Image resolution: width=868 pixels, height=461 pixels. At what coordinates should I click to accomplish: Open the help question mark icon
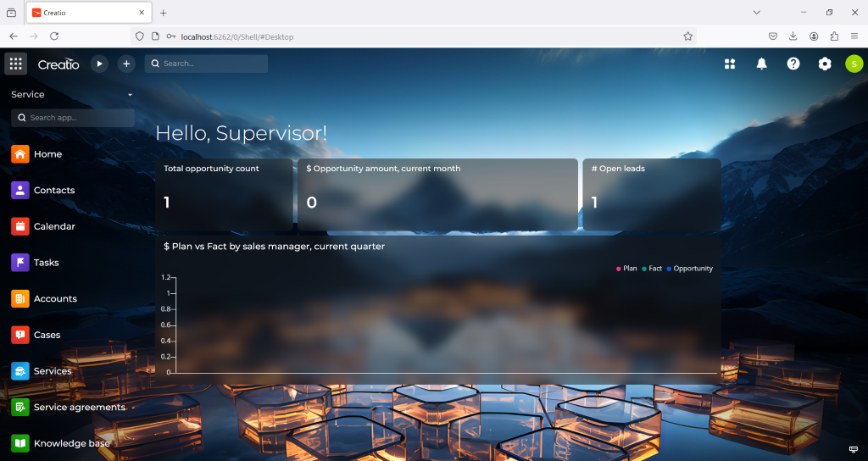pos(793,64)
